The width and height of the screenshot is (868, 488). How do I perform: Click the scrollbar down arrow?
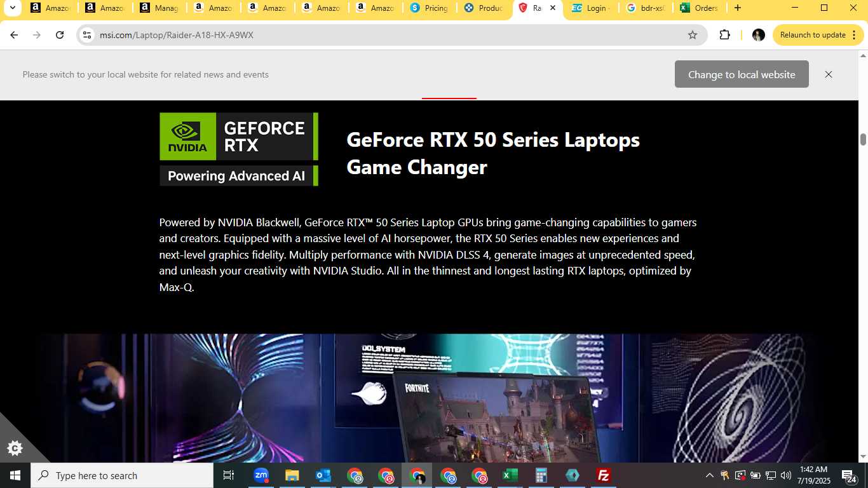click(863, 456)
